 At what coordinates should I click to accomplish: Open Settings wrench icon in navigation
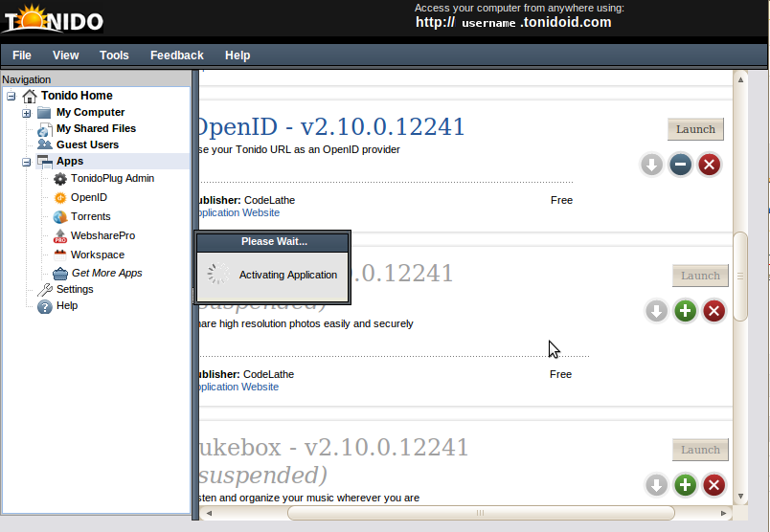[44, 289]
